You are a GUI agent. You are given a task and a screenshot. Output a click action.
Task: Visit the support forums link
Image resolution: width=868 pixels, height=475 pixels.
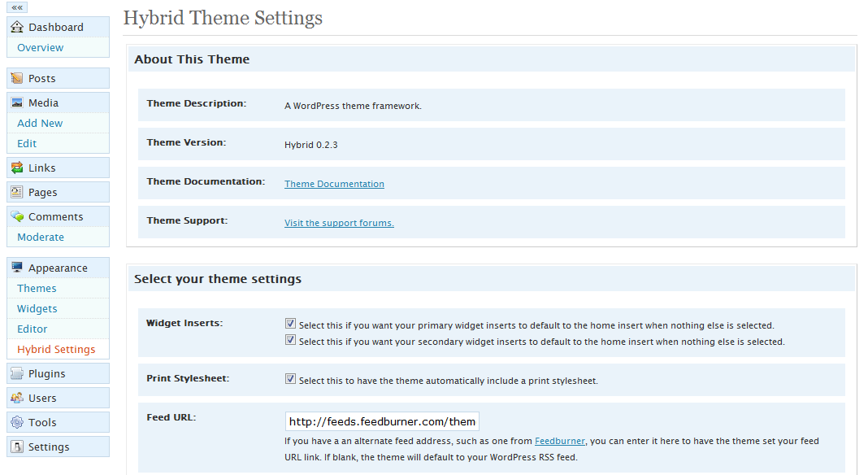[339, 222]
